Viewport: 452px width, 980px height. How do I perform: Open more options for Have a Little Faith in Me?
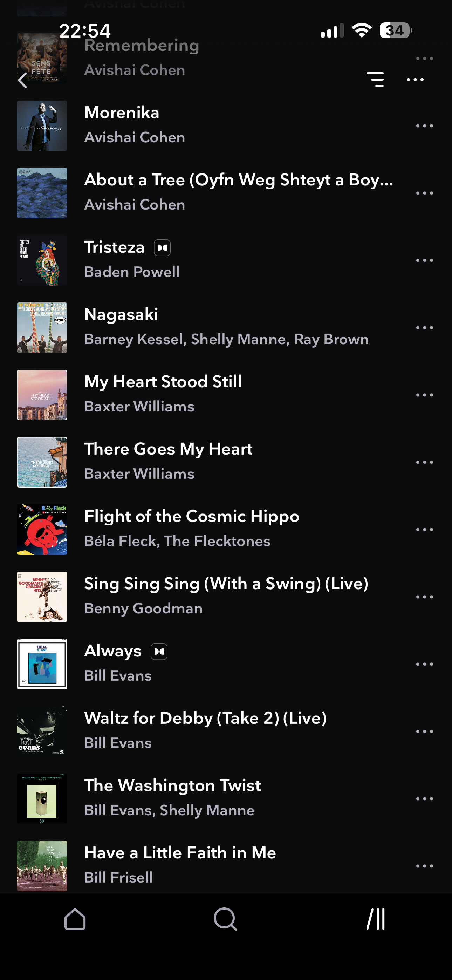(x=425, y=866)
